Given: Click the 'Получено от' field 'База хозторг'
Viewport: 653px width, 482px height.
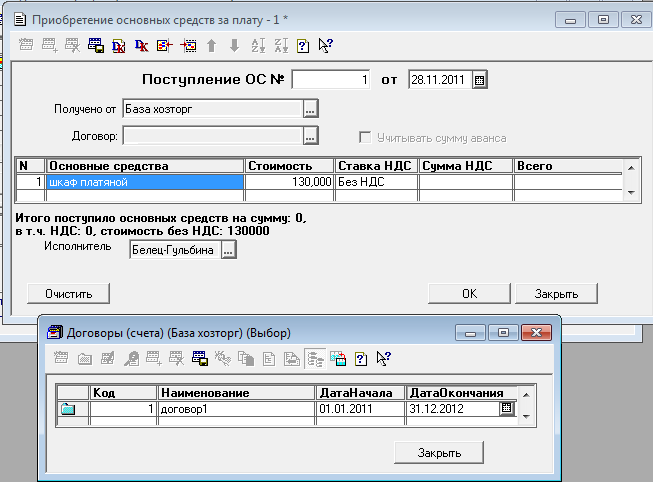Looking at the screenshot, I should pos(213,109).
